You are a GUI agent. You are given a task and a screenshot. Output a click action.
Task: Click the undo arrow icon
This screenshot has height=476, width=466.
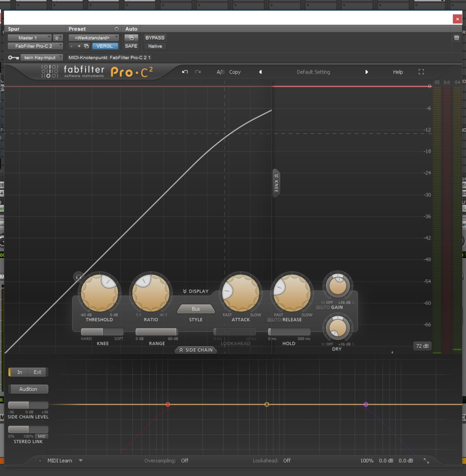[x=185, y=72]
